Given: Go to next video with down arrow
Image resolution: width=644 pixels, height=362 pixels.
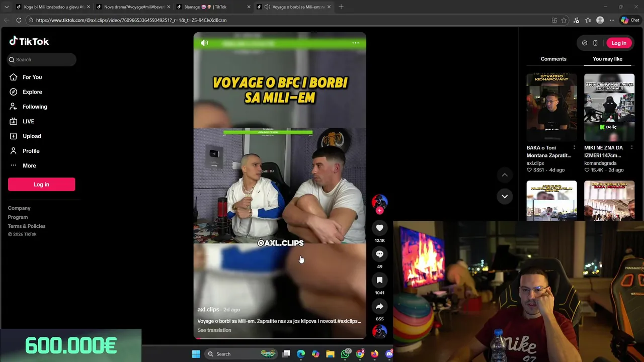Looking at the screenshot, I should [x=505, y=196].
